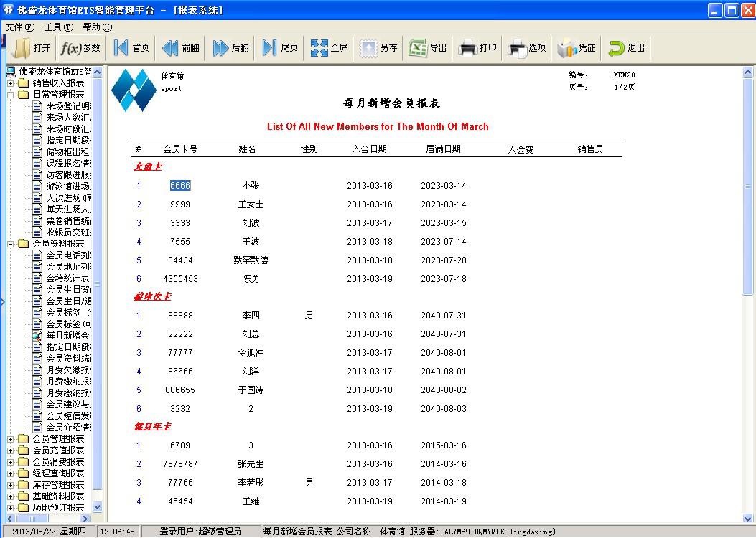Click the root node 佛盛龙体育馆ETS

coord(55,72)
